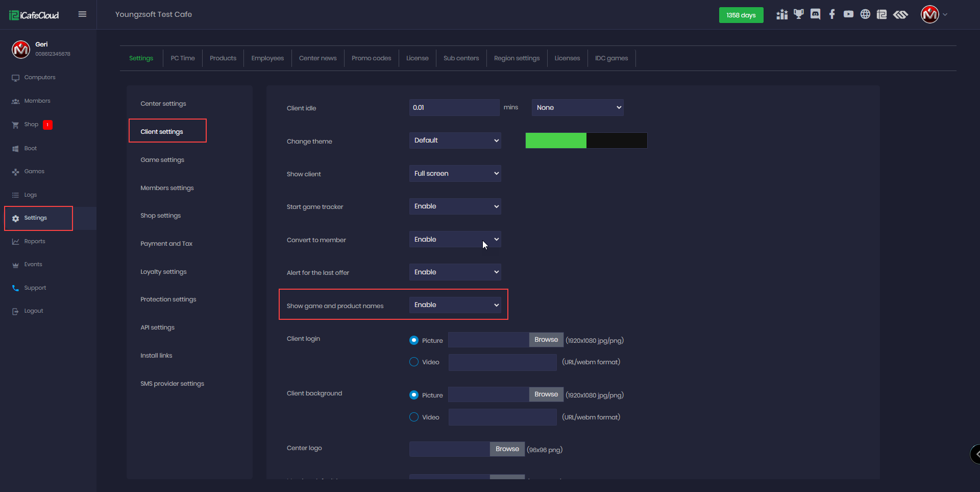Screen dimensions: 980x492
Task: Open the Change theme dropdown
Action: tap(455, 140)
